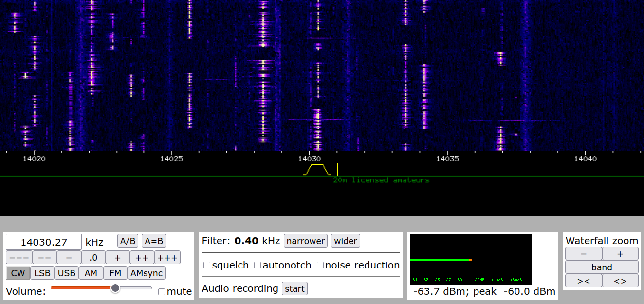
Task: Click the triple plus tuning step button
Action: click(167, 257)
